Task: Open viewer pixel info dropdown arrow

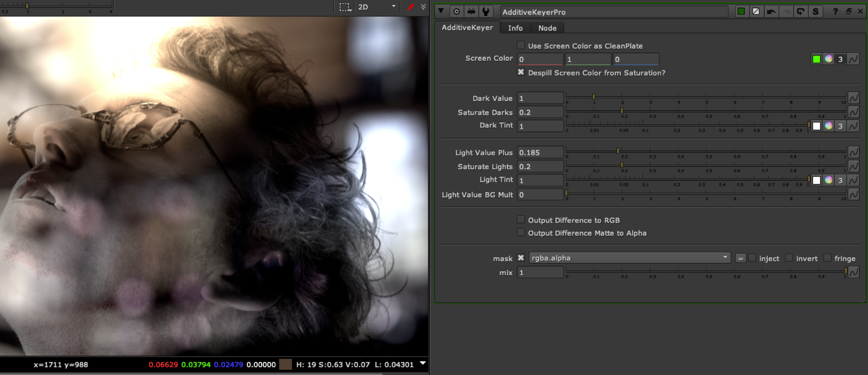Action: click(423, 363)
